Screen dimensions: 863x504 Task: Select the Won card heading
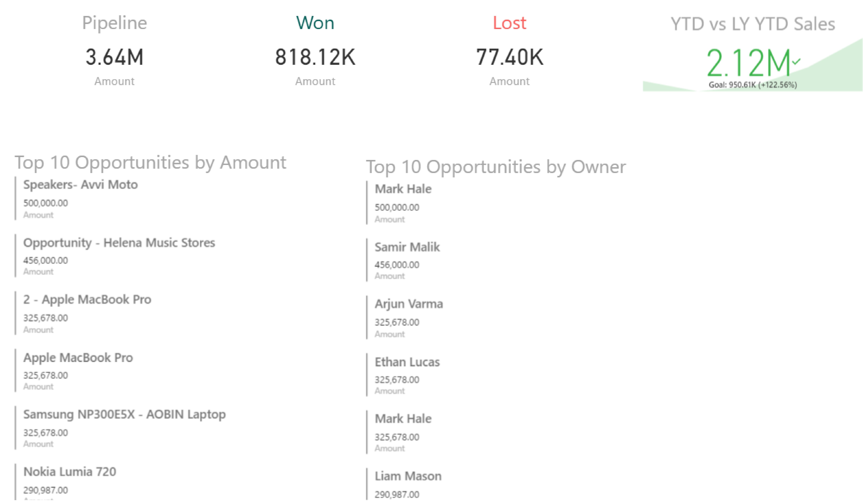tap(315, 23)
